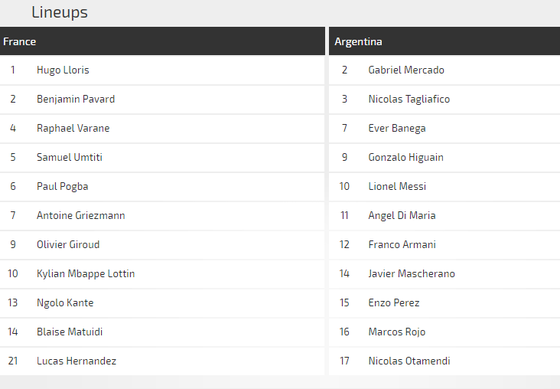Click the France team header
This screenshot has height=389, width=560.
tap(162, 41)
